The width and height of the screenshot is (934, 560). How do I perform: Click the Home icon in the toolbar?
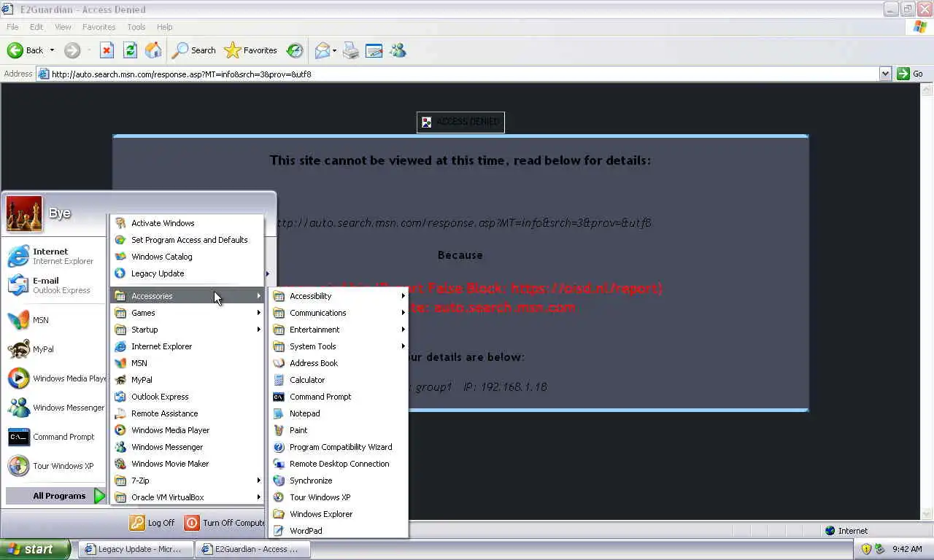coord(153,50)
